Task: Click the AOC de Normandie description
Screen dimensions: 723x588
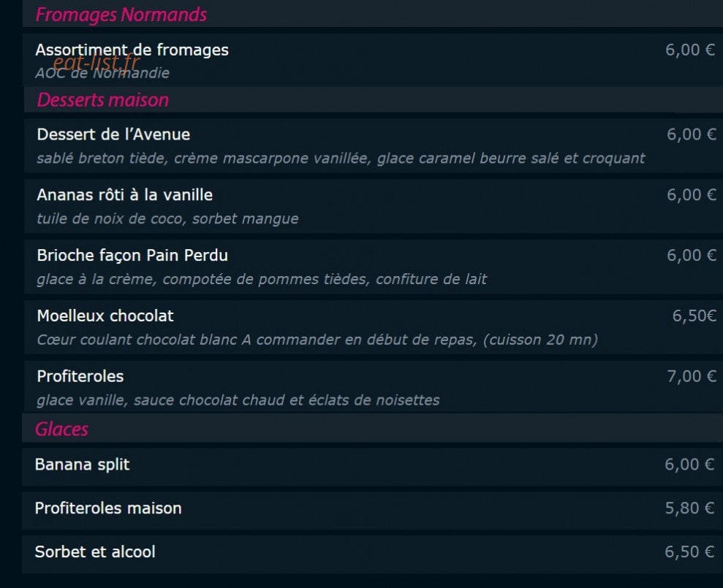Action: (102, 73)
